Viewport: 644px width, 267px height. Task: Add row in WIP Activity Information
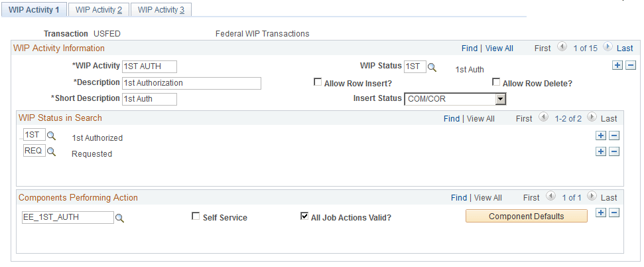[617, 65]
